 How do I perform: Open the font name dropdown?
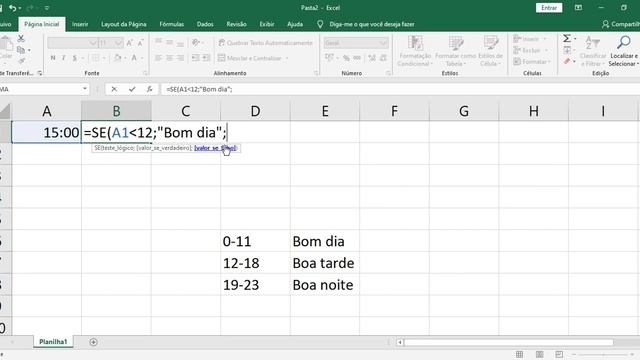pos(93,43)
